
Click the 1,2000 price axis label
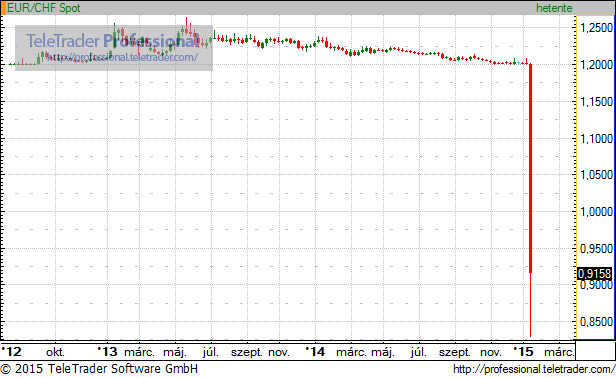tap(596, 64)
